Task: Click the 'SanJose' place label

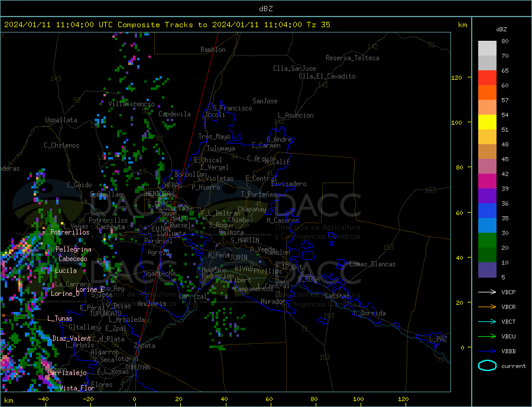Action: click(265, 101)
